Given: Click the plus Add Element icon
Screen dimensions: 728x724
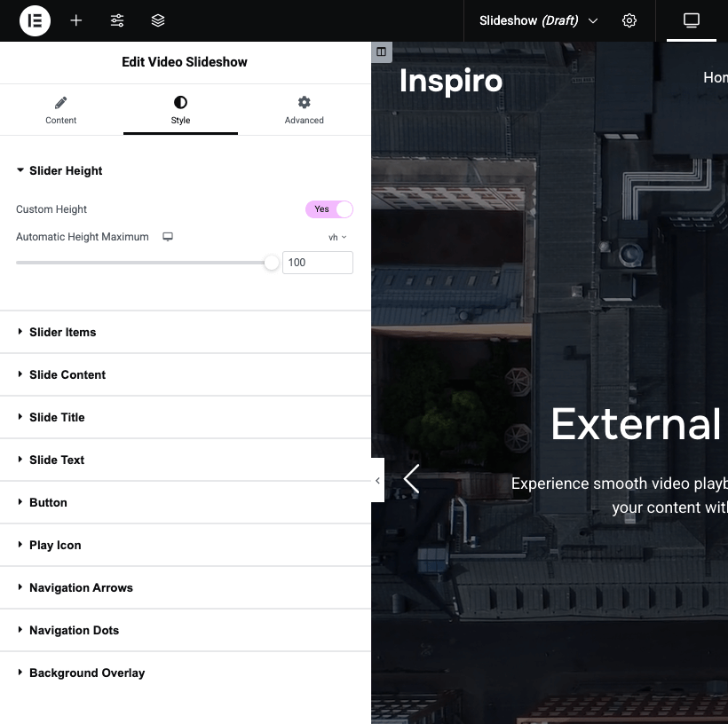Looking at the screenshot, I should [76, 20].
